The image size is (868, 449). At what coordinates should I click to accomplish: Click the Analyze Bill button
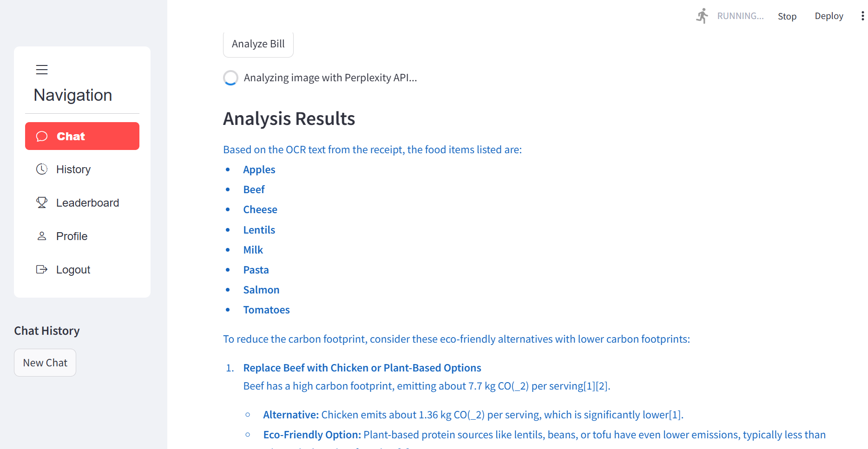coord(258,44)
